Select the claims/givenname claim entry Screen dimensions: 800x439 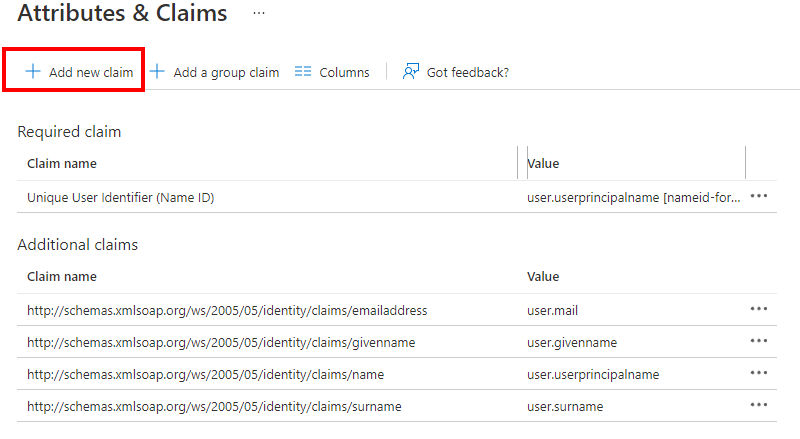coord(396,342)
